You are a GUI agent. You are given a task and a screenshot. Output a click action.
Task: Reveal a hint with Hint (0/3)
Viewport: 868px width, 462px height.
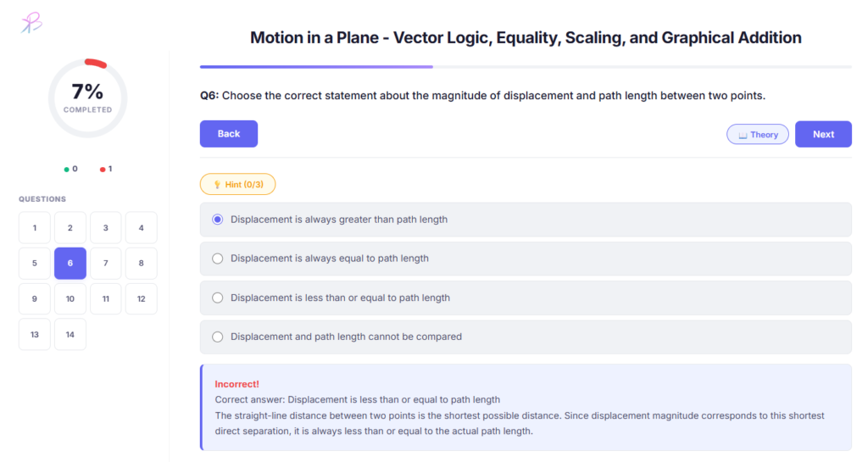click(237, 184)
